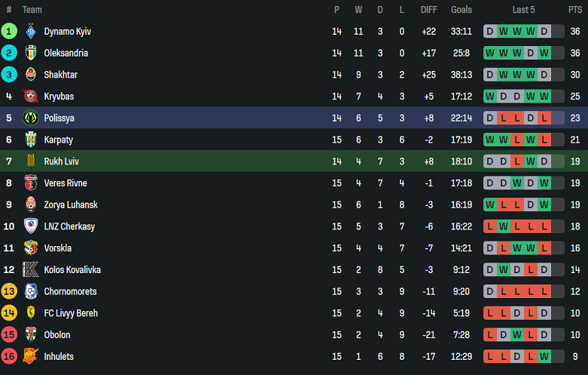Click the Kryvbas team crest
588x375 pixels.
tap(31, 97)
